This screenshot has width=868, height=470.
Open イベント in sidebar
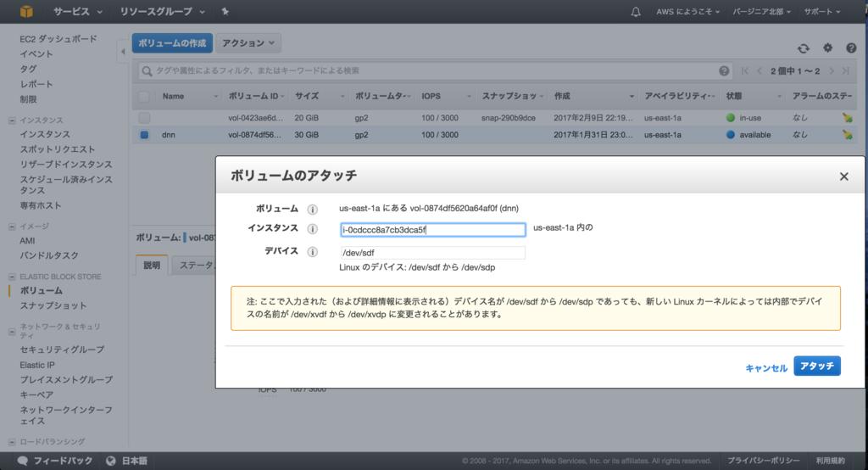(36, 53)
